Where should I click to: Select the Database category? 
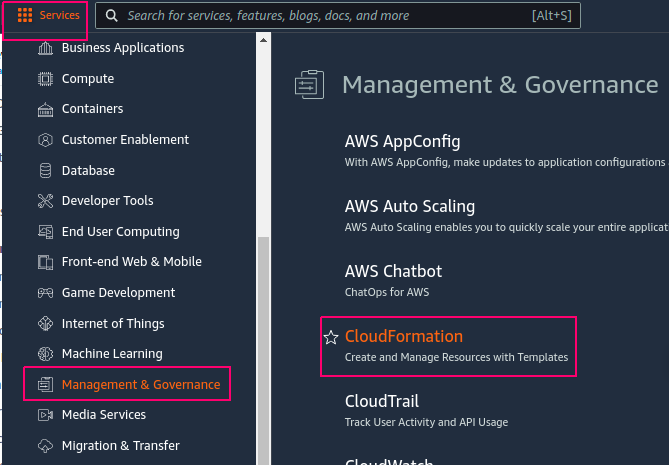88,171
